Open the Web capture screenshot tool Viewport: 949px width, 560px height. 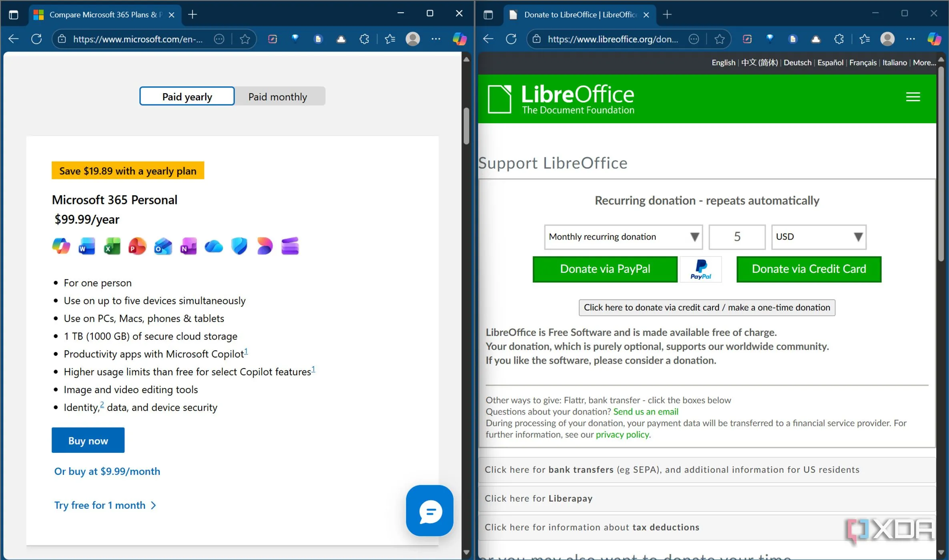coord(273,39)
